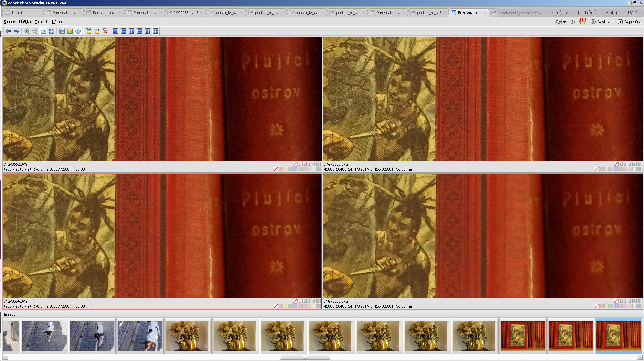
Task: Switch to the Editor module
Action: tap(611, 13)
